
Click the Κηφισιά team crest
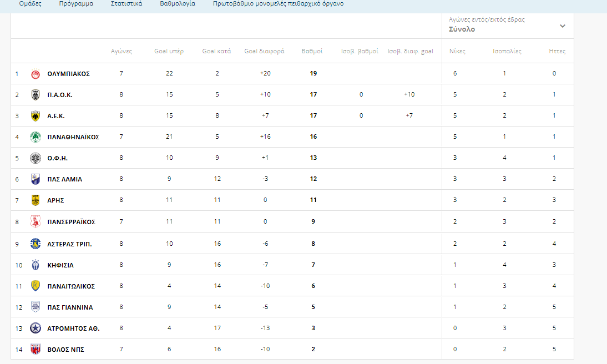pyautogui.click(x=35, y=265)
